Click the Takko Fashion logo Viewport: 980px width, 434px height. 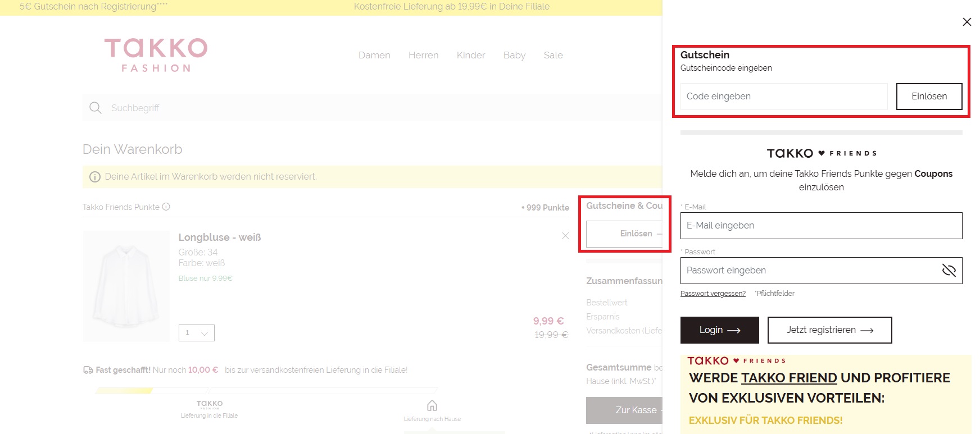(156, 55)
